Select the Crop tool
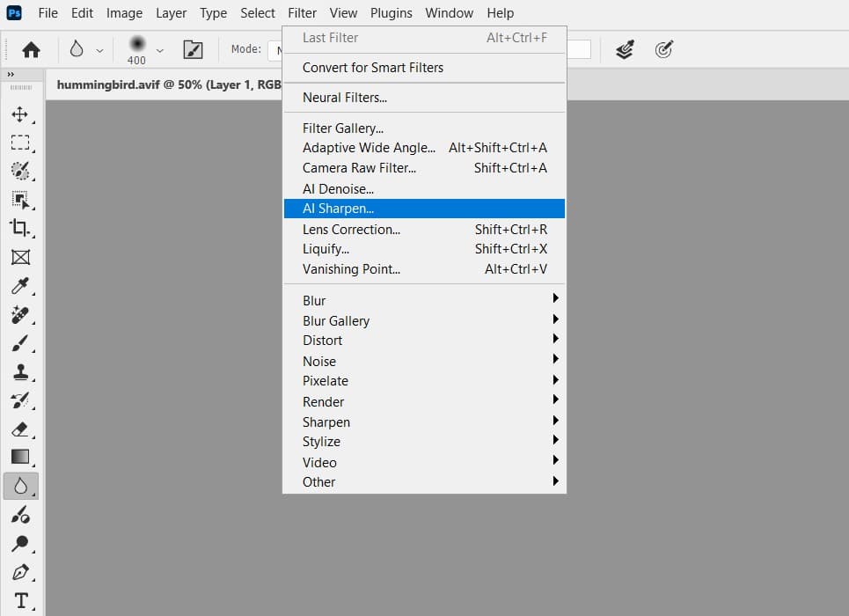 point(20,228)
